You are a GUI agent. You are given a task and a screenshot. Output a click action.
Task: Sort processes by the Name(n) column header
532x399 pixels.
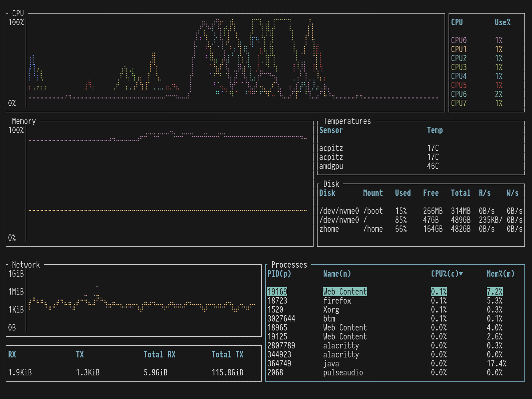pos(337,274)
